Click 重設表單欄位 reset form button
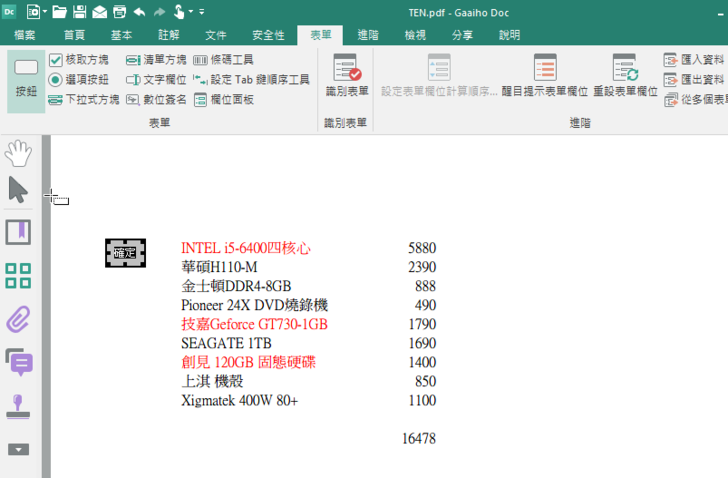The width and height of the screenshot is (728, 478). click(625, 75)
